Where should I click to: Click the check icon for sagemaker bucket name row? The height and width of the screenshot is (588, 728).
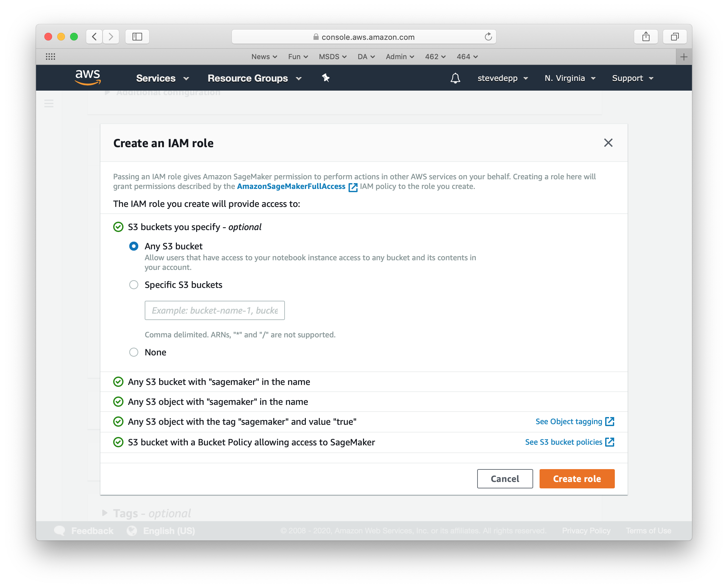[118, 382]
